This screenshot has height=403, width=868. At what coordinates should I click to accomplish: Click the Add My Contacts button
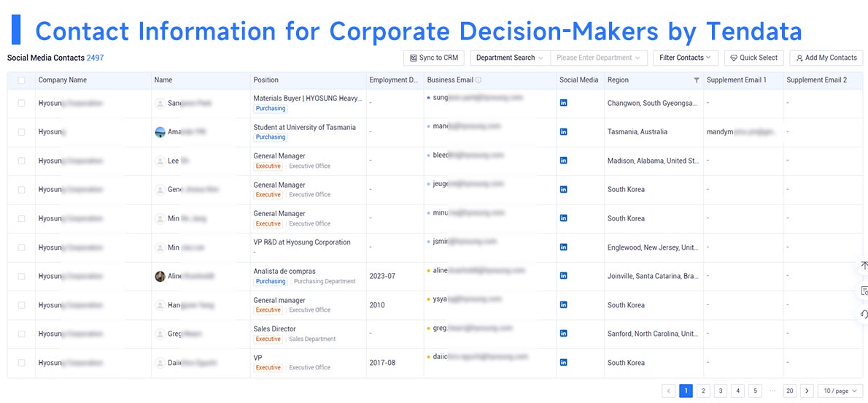[826, 58]
